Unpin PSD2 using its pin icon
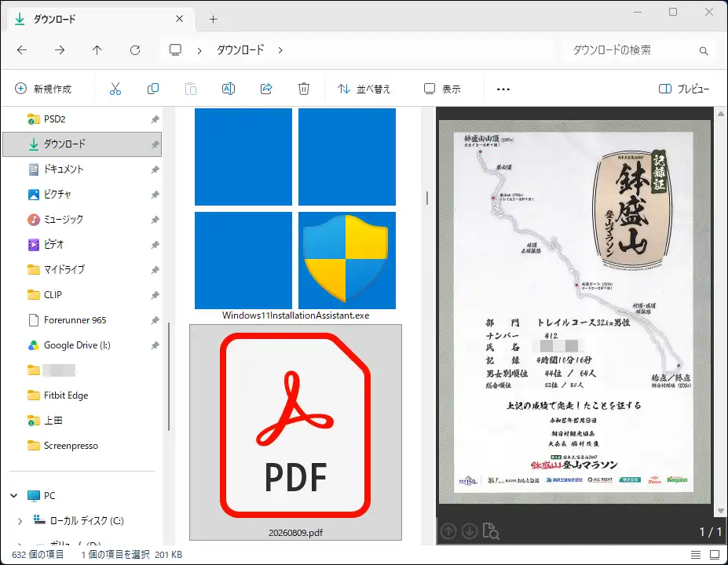This screenshot has height=565, width=728. [x=155, y=119]
